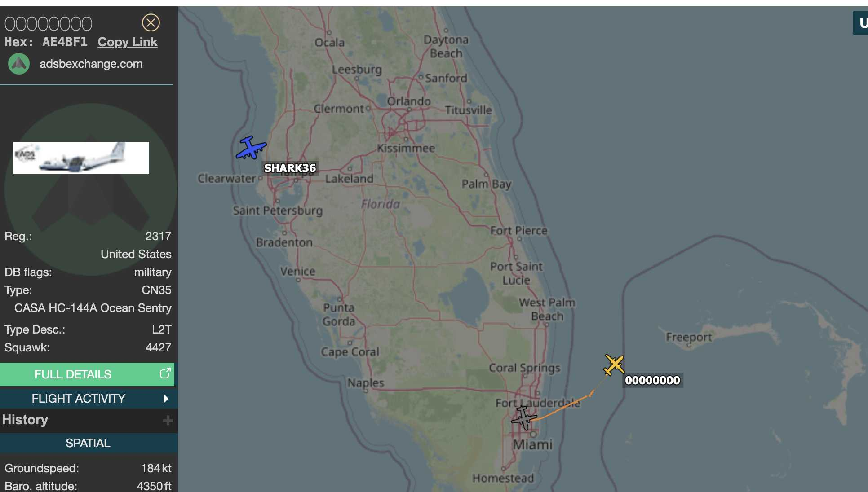Select the SPATIAL section tab
The height and width of the screenshot is (492, 868).
(88, 443)
